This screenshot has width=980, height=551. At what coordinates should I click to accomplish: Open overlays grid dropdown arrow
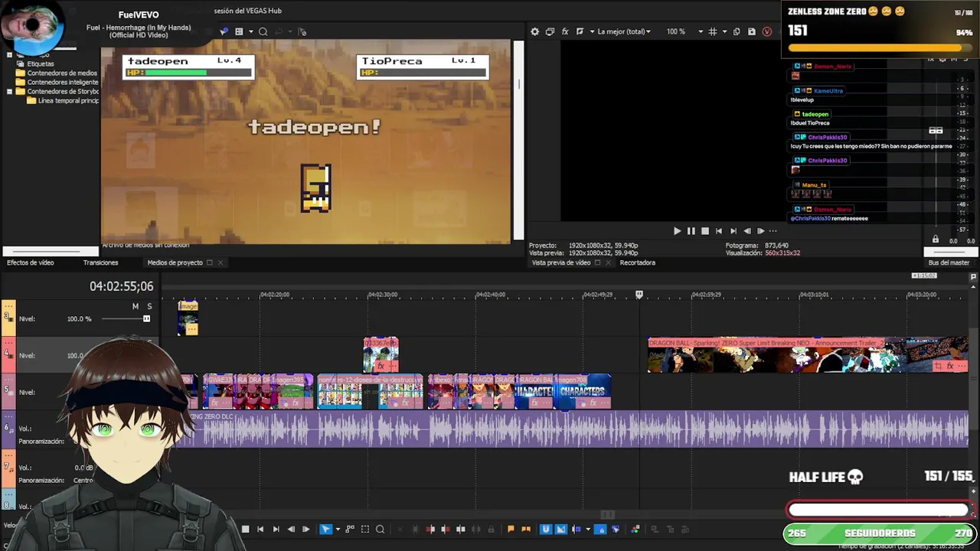(x=724, y=31)
